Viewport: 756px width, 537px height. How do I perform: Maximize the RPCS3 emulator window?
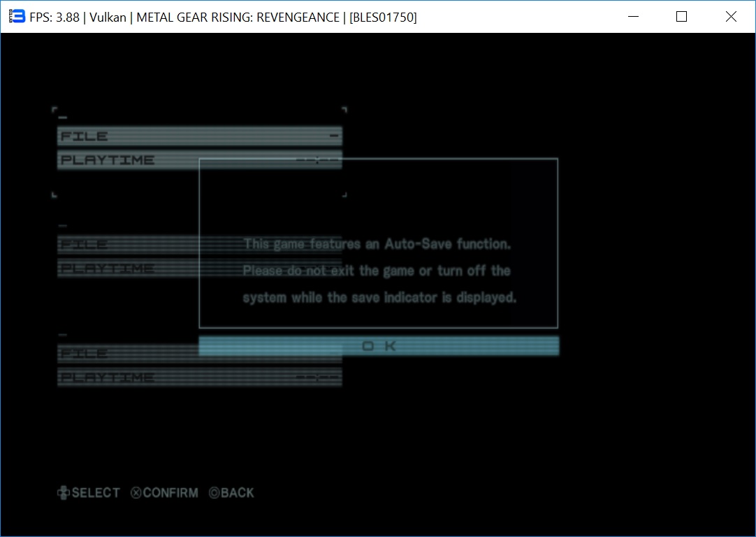point(682,17)
